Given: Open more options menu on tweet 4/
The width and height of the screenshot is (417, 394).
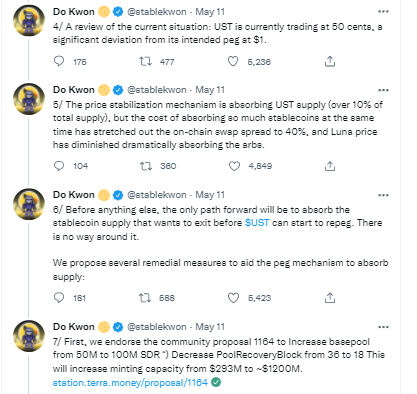Looking at the screenshot, I should coord(383,12).
